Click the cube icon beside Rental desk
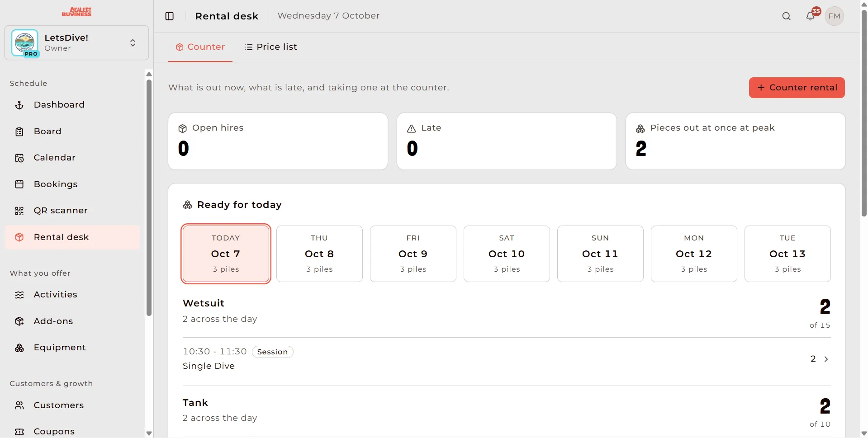Image resolution: width=868 pixels, height=438 pixels. click(19, 237)
